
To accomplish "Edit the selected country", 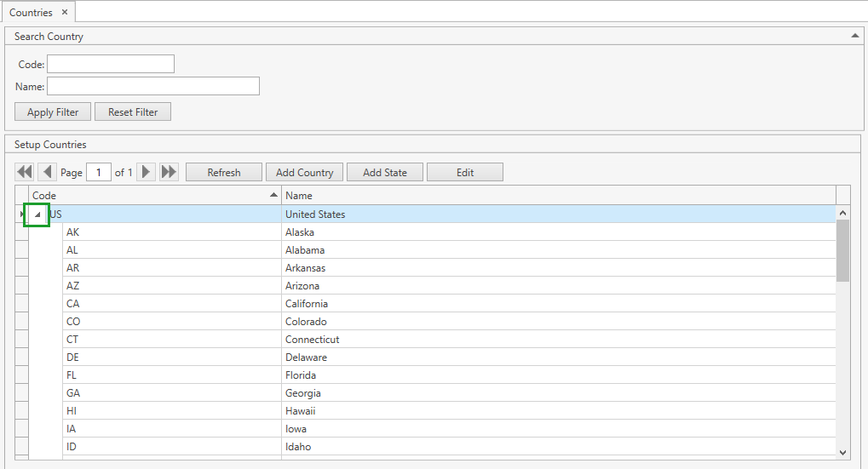I will coord(464,173).
